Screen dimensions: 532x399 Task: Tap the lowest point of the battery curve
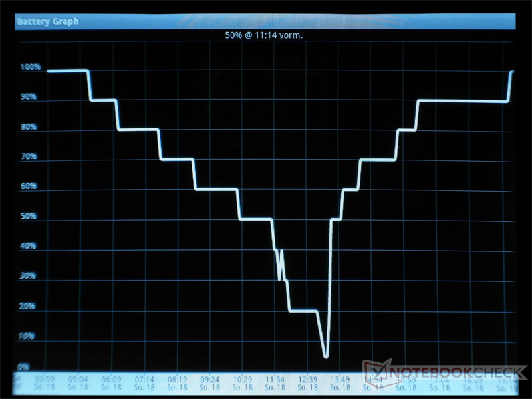click(326, 356)
